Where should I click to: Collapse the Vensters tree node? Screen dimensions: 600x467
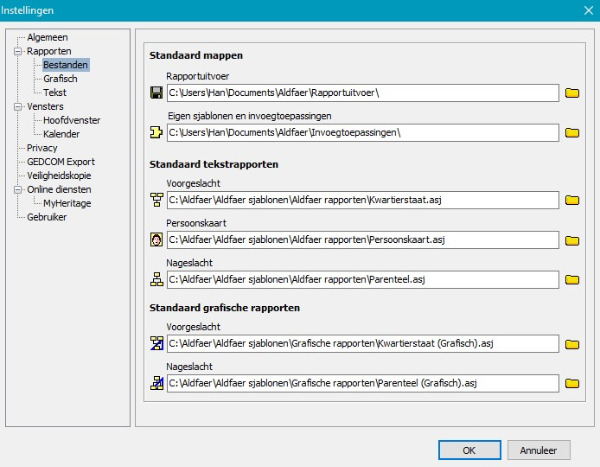tap(17, 106)
